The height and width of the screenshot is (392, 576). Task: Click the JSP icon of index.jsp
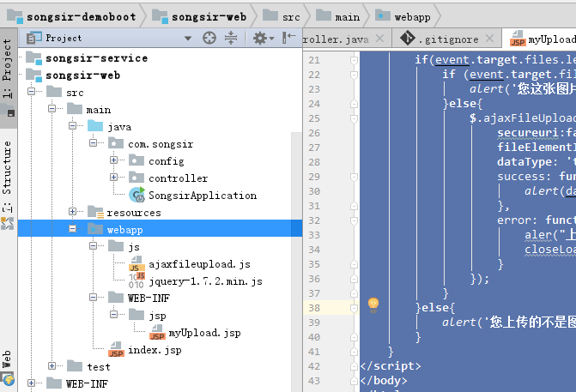click(x=116, y=349)
